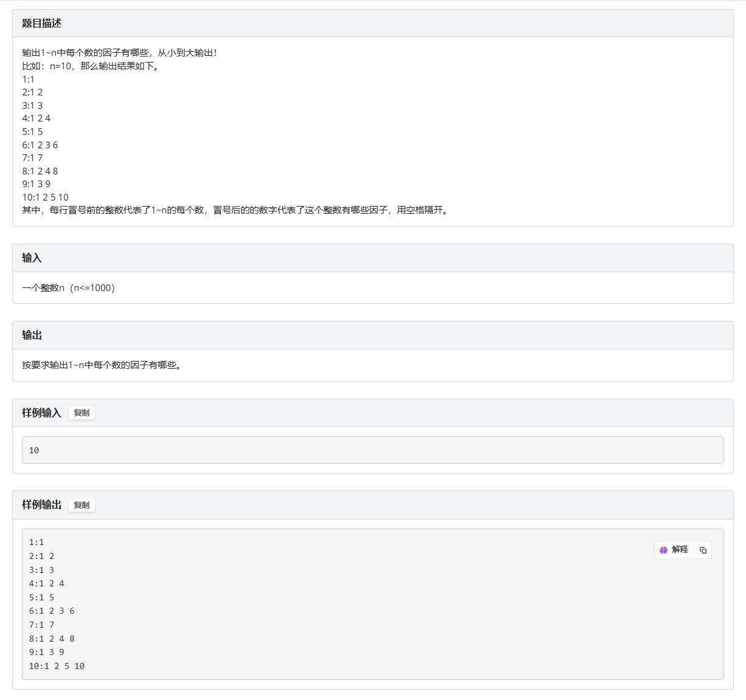746x700 pixels.
Task: Copy the 样例输出 using 复制 button
Action: coord(81,505)
